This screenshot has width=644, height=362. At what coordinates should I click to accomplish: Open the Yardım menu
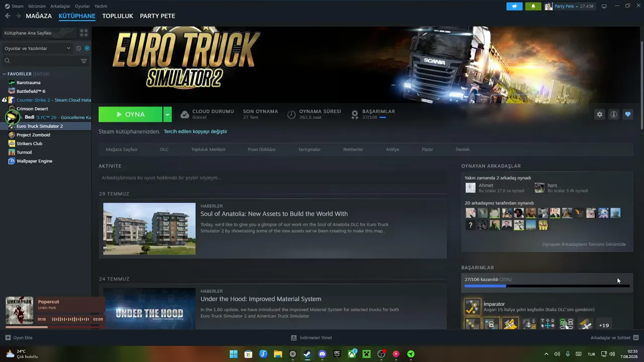tap(101, 6)
